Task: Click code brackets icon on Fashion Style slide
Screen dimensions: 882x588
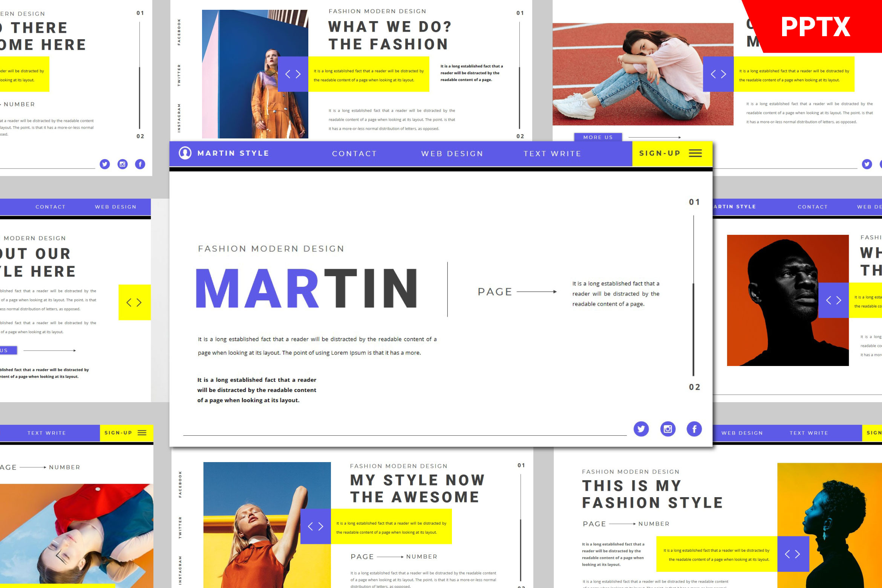Action: 792,554
